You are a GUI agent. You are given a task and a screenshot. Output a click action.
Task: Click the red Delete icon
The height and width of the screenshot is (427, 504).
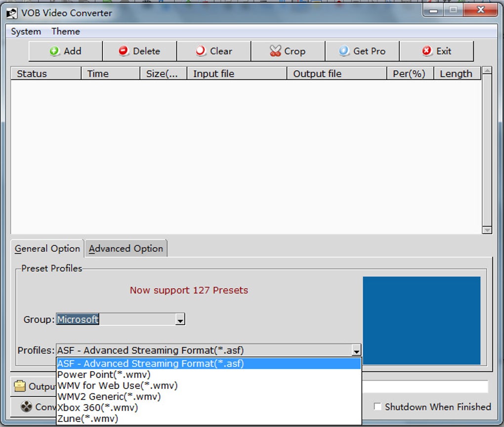click(x=124, y=51)
